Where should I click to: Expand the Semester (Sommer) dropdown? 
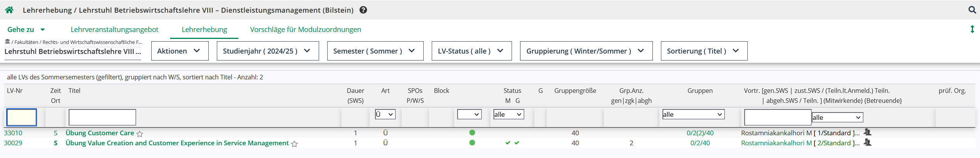(x=375, y=51)
